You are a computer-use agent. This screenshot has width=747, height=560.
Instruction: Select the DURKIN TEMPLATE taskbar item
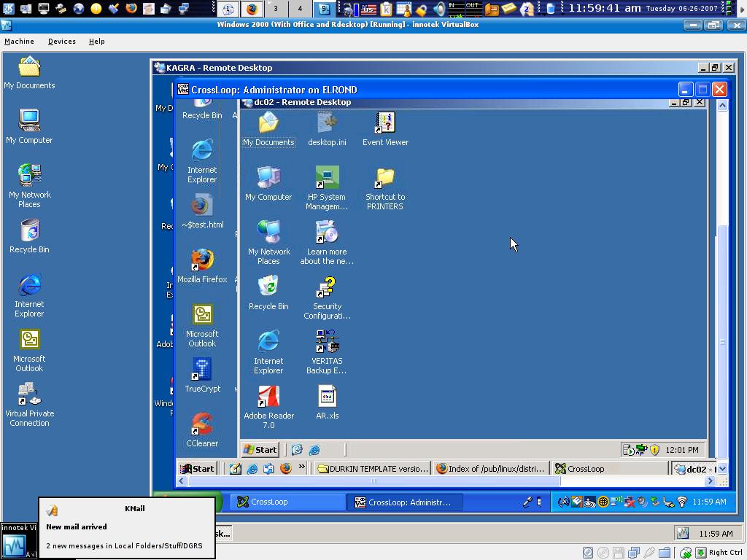tap(373, 469)
